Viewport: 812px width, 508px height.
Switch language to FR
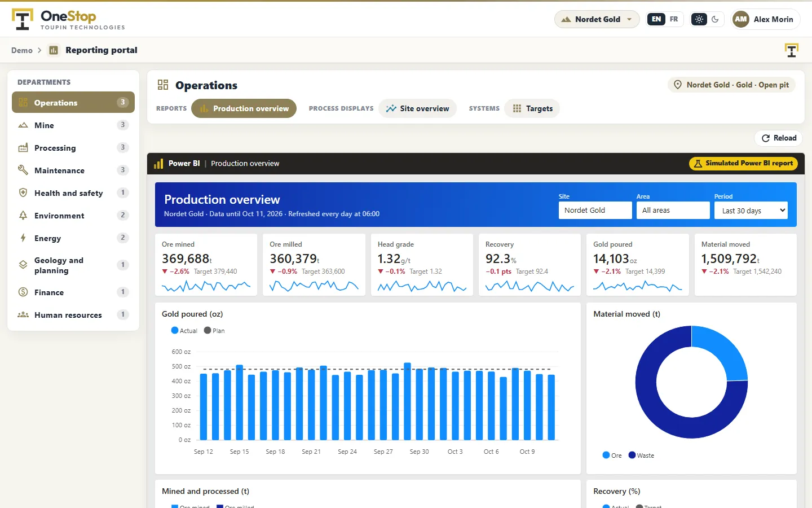tap(674, 19)
